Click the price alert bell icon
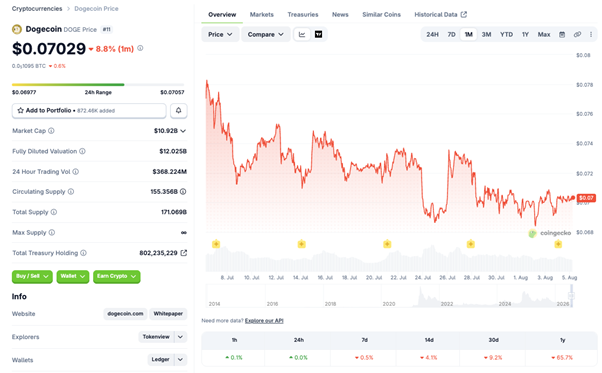 point(179,111)
